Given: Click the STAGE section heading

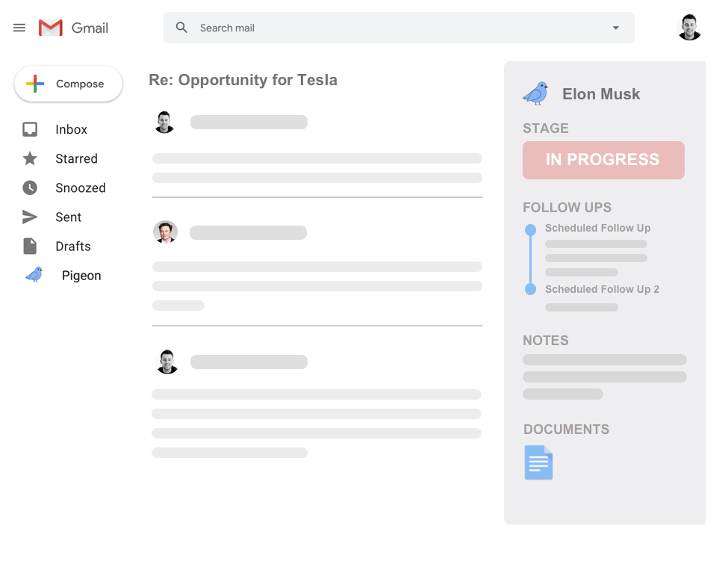Looking at the screenshot, I should (546, 128).
